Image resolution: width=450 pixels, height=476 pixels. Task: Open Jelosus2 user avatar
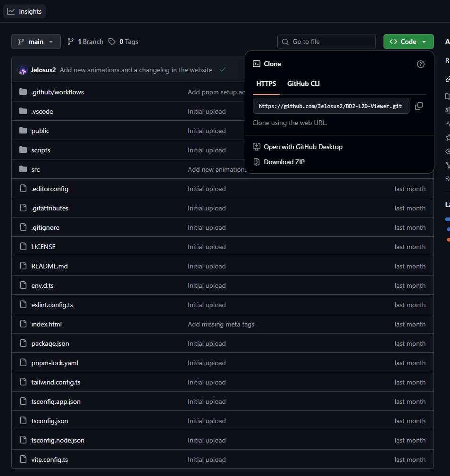23,70
